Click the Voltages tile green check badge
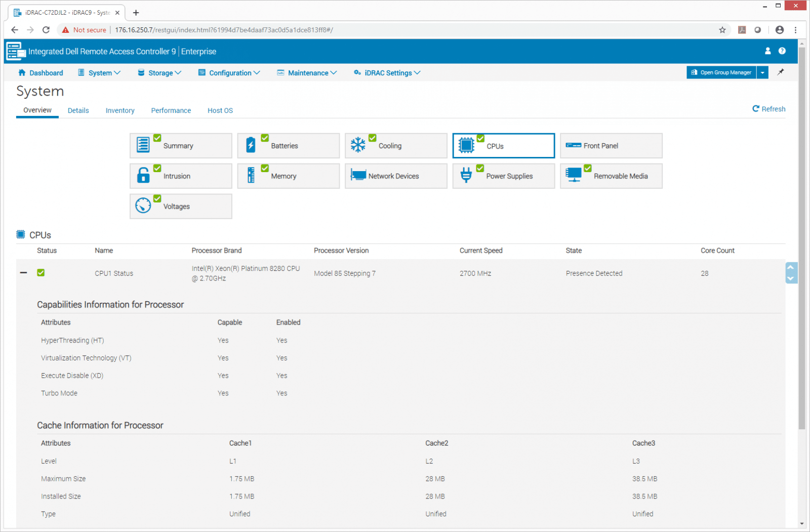This screenshot has height=532, width=810. pyautogui.click(x=157, y=198)
